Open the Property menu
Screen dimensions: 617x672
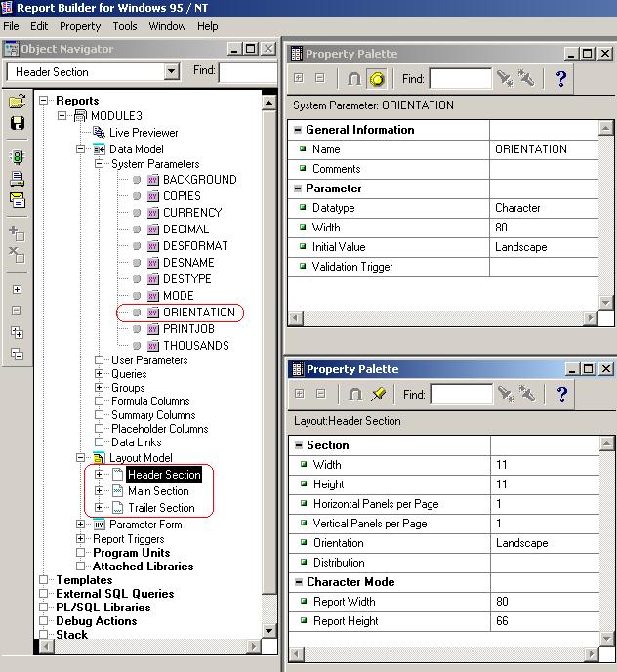tap(80, 26)
